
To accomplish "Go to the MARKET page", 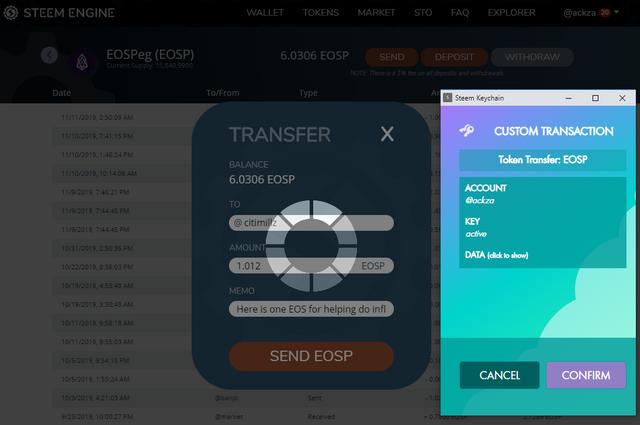I will coord(376,13).
